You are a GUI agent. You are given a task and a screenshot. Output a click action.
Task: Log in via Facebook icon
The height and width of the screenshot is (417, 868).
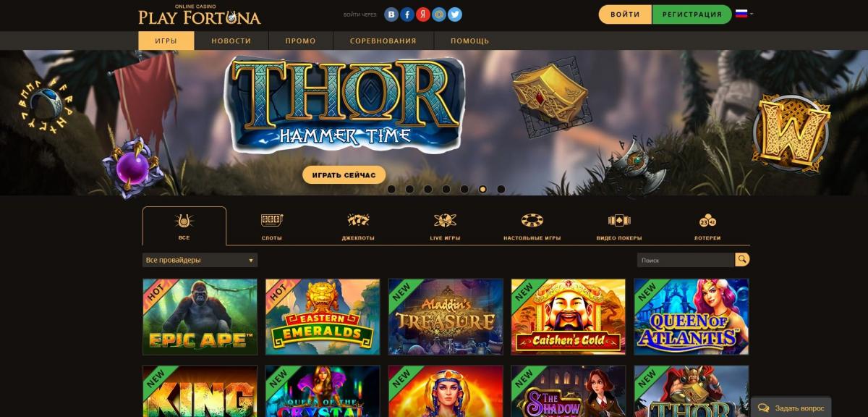pyautogui.click(x=408, y=14)
